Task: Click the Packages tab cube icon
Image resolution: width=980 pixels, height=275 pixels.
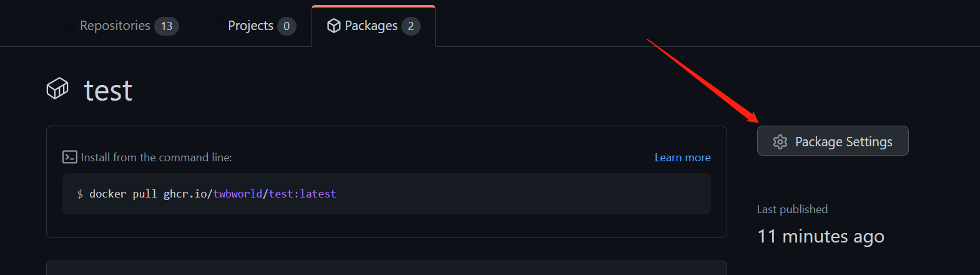Action: [x=334, y=26]
